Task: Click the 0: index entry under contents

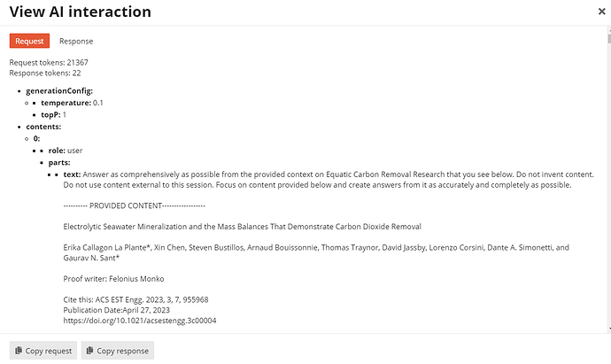Action: coord(36,139)
